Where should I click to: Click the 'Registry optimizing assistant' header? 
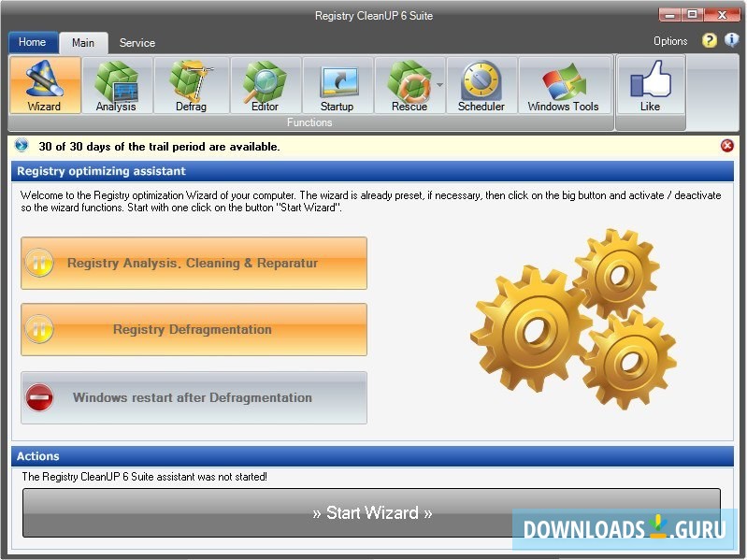tap(372, 171)
